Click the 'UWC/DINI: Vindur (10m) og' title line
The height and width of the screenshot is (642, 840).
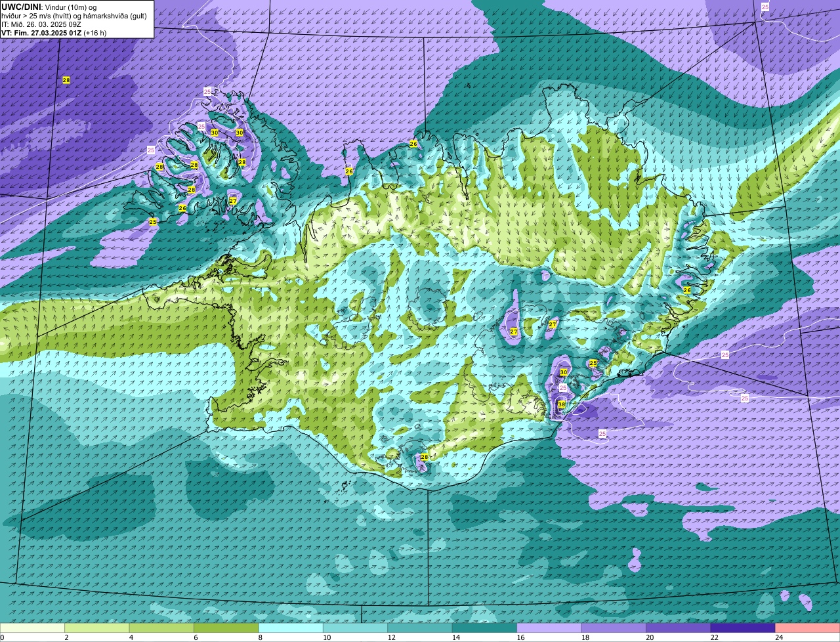49,7
